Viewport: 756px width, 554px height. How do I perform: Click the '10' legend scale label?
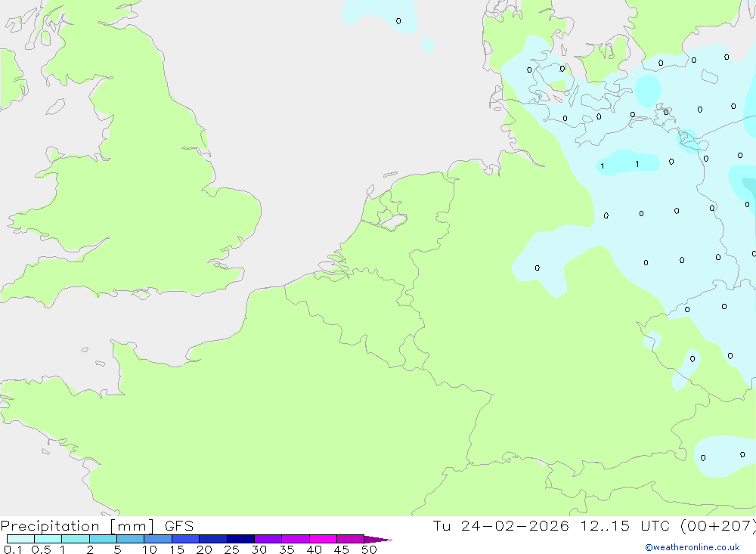[x=149, y=549]
